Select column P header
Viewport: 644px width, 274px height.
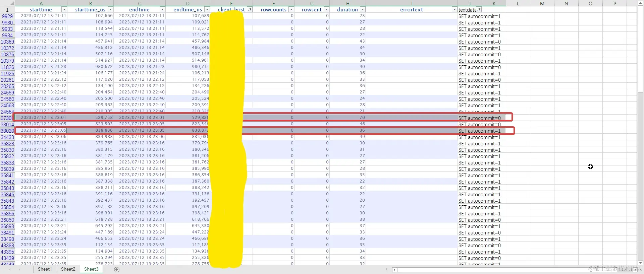[x=614, y=3]
